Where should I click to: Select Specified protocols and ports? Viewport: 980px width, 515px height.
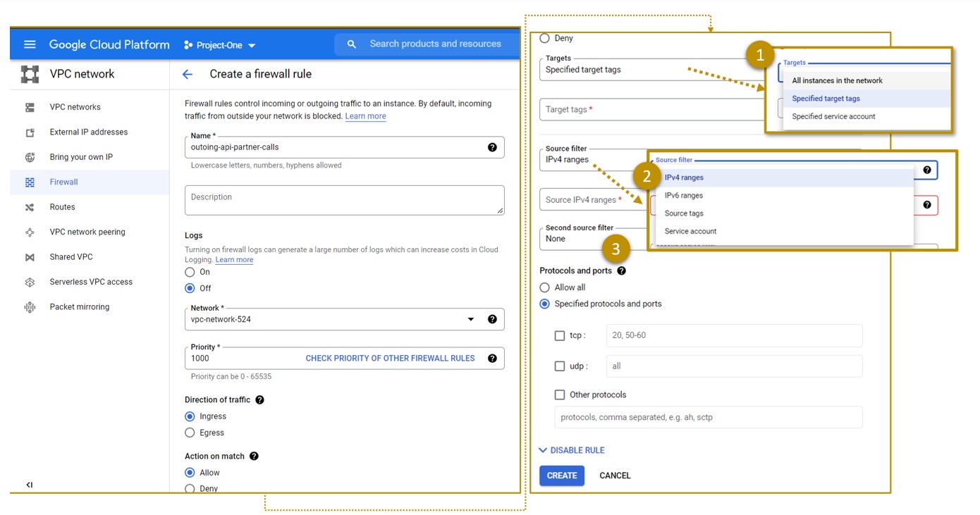(x=544, y=304)
